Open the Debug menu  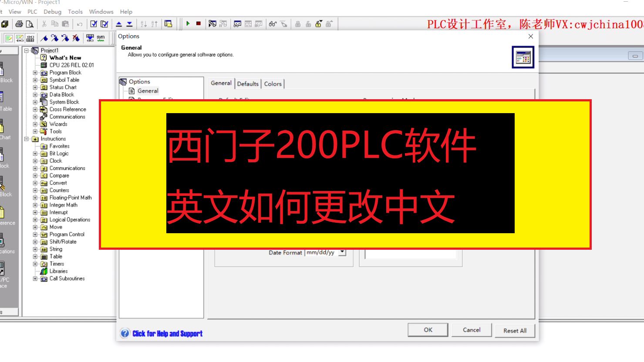pos(52,12)
